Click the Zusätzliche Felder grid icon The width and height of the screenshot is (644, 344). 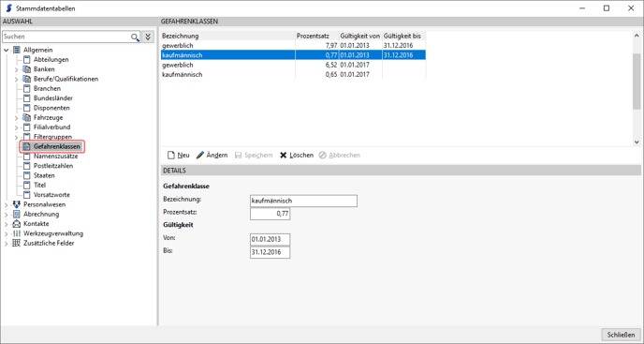pos(17,243)
